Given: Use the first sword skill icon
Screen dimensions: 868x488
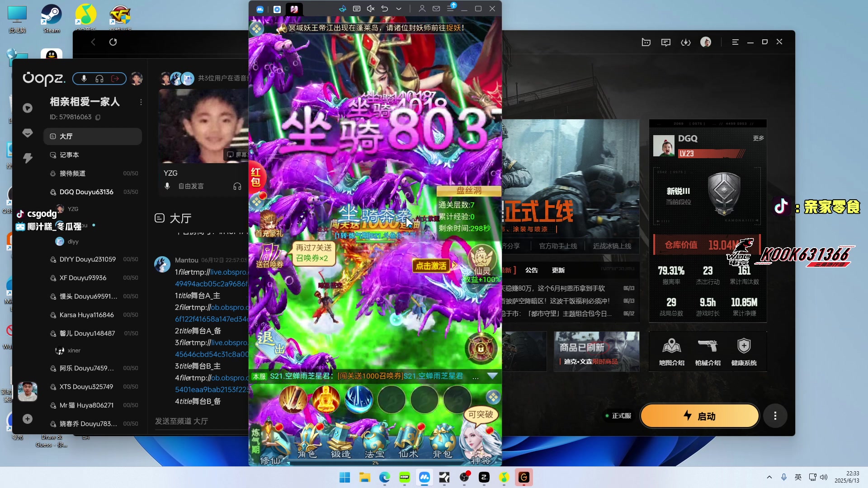Looking at the screenshot, I should coord(293,399).
